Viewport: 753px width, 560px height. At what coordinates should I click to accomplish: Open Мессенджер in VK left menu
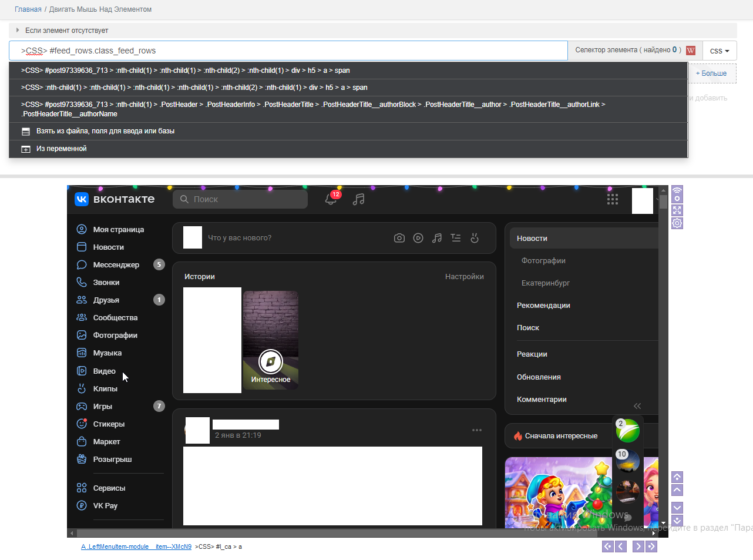coord(116,265)
